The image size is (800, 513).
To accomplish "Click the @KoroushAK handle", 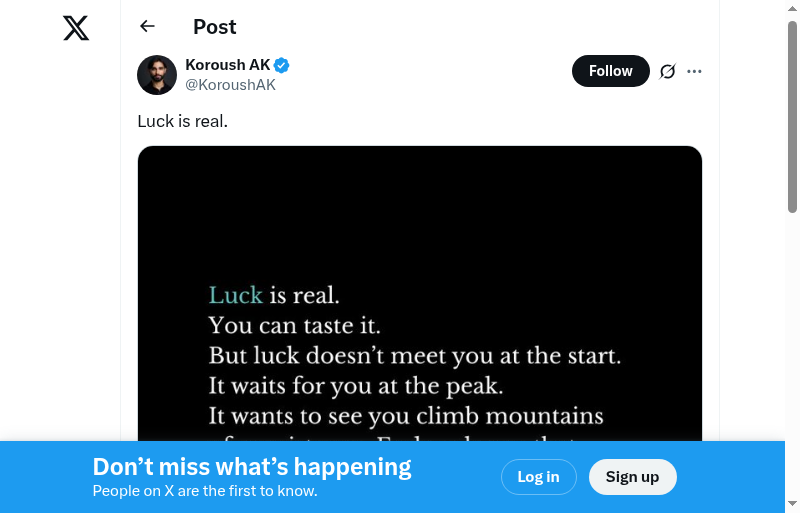I will coord(230,85).
